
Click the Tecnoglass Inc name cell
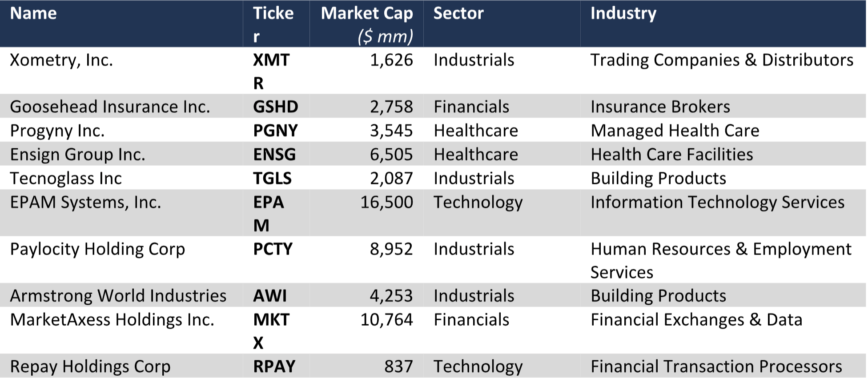tap(66, 179)
